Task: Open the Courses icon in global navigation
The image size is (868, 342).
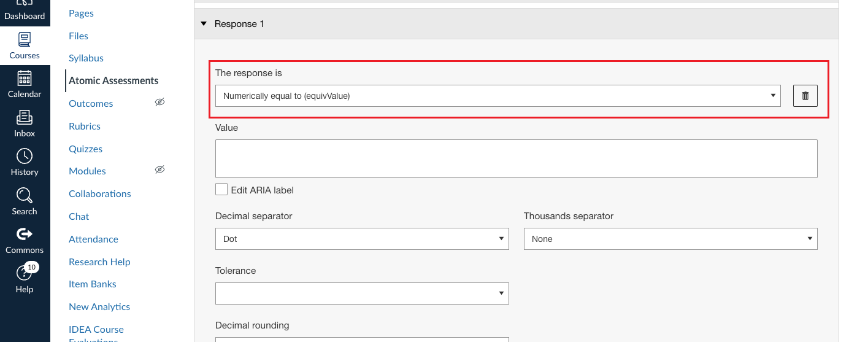Action: [x=25, y=41]
